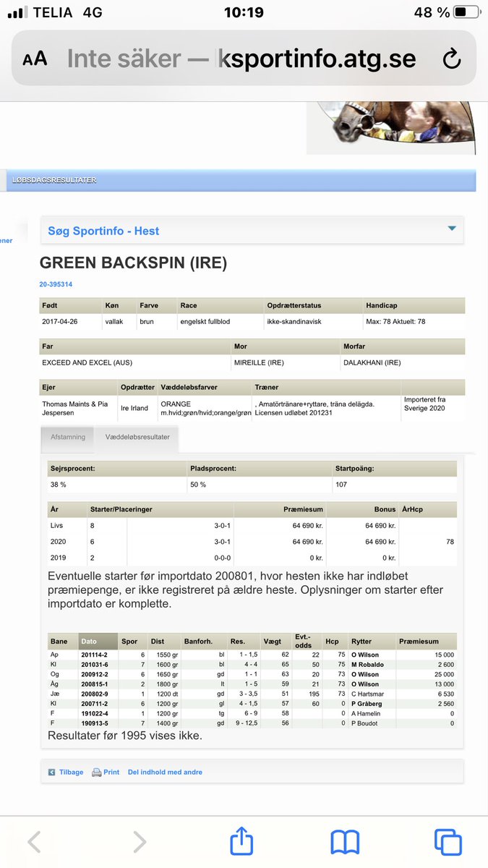The height and width of the screenshot is (868, 488).
Task: Click rider P Gråberg
Action: coord(367,702)
